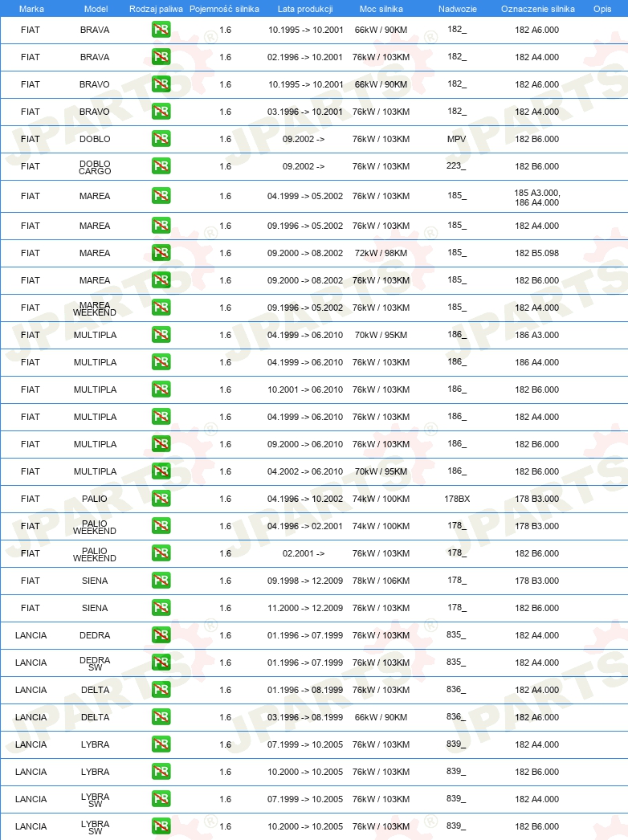Select the production dates 04.1996 -> 10.2002
Screen dimensions: 628x840
pyautogui.click(x=305, y=499)
